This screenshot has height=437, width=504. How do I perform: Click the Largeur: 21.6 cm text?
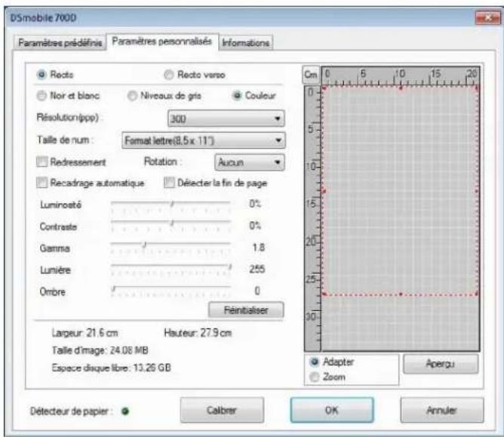click(x=85, y=333)
